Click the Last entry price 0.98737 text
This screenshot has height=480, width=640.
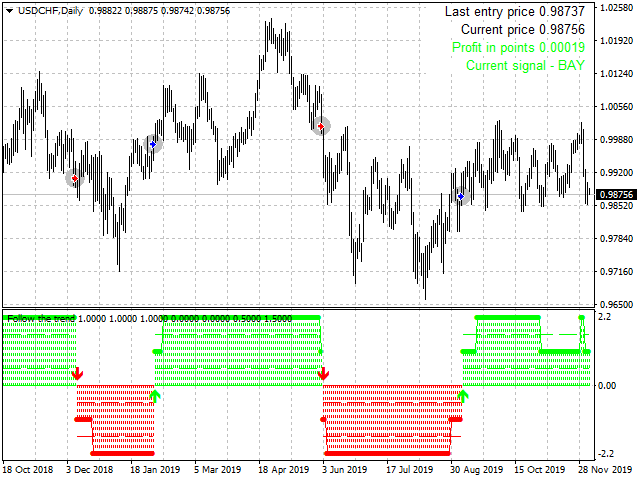pyautogui.click(x=515, y=11)
